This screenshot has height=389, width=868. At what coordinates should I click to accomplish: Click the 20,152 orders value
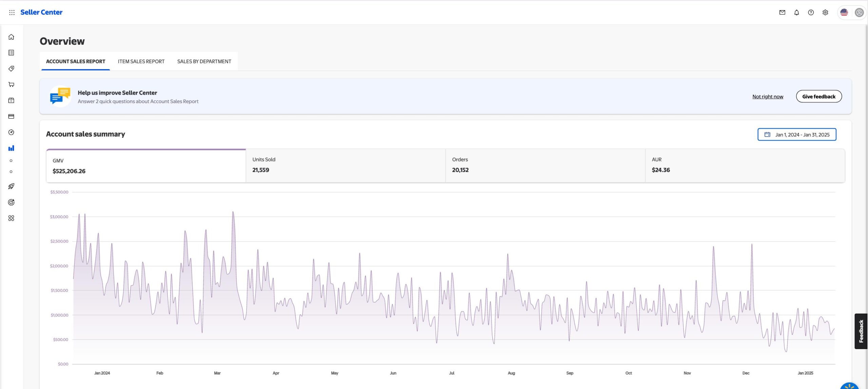(460, 170)
